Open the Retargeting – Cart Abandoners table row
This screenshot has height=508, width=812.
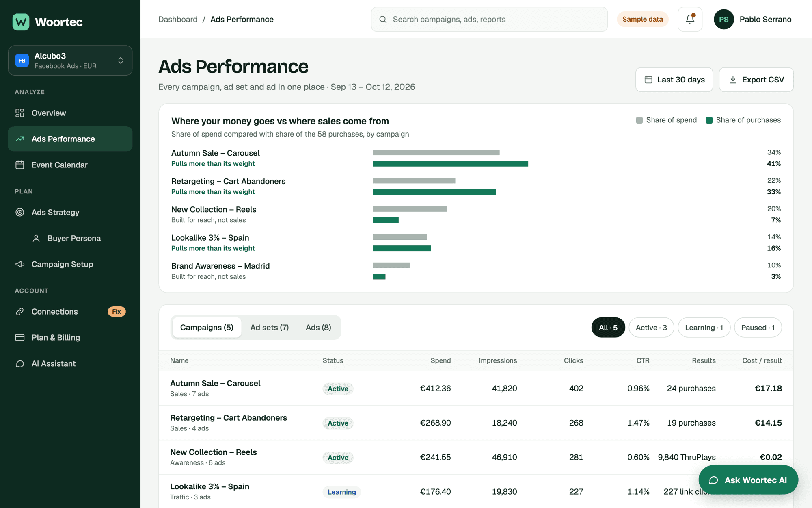[476, 423]
